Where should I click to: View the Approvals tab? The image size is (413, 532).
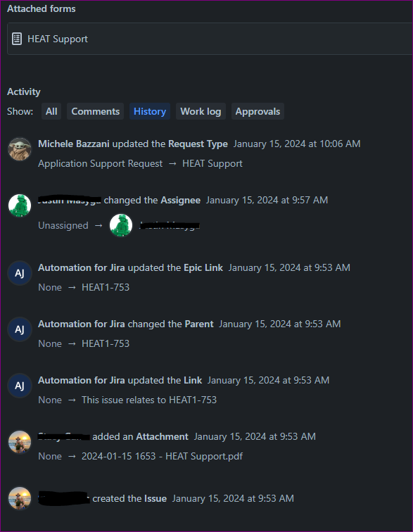pyautogui.click(x=258, y=111)
